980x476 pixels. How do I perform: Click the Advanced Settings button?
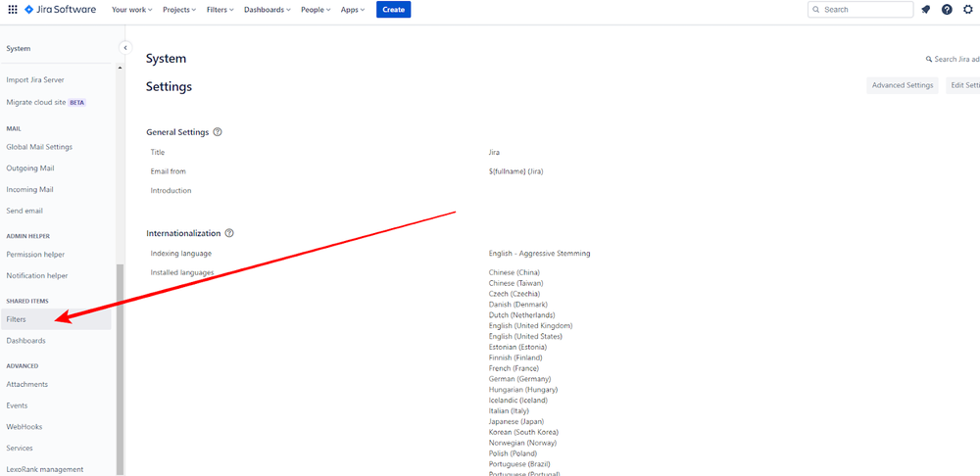tap(902, 85)
